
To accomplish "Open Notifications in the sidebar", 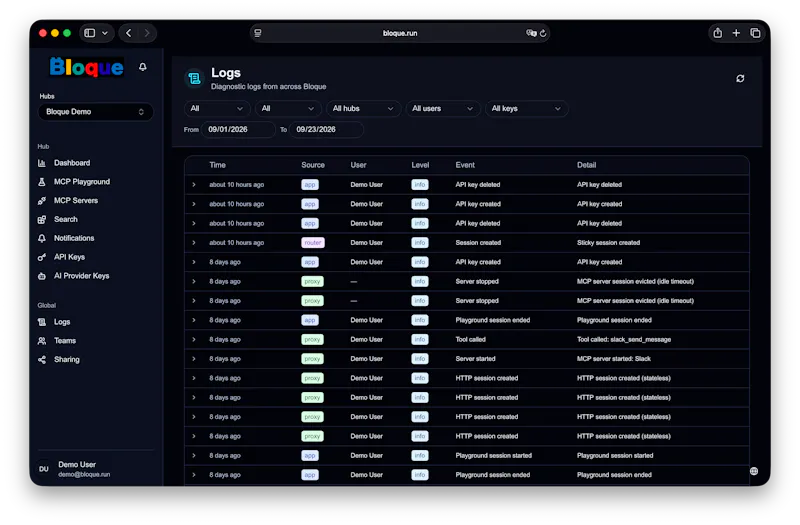I will coord(74,238).
